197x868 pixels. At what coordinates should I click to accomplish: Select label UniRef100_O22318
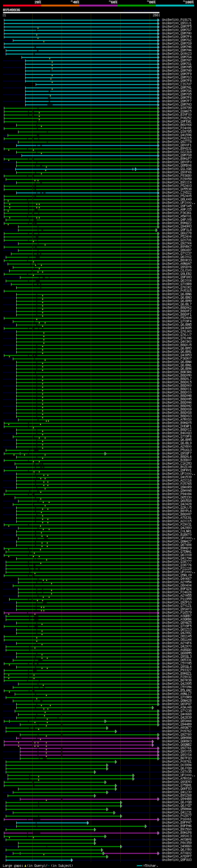[177, 152]
